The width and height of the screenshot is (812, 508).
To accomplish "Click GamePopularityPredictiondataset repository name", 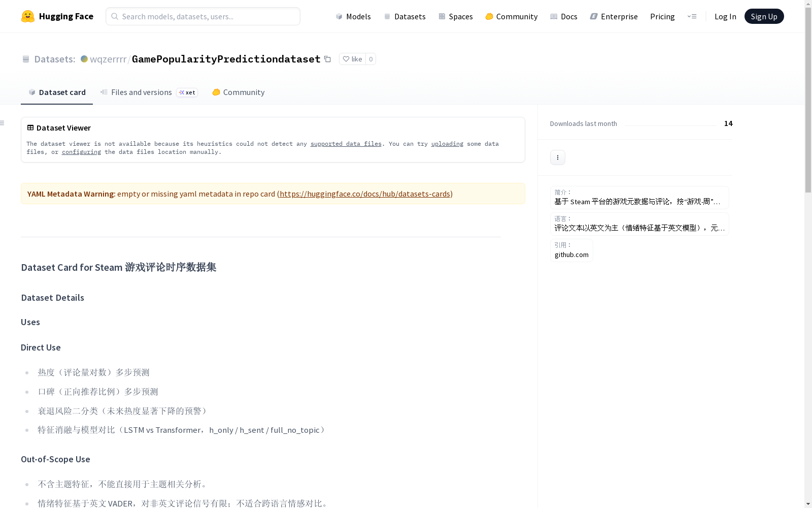I will pyautogui.click(x=226, y=59).
